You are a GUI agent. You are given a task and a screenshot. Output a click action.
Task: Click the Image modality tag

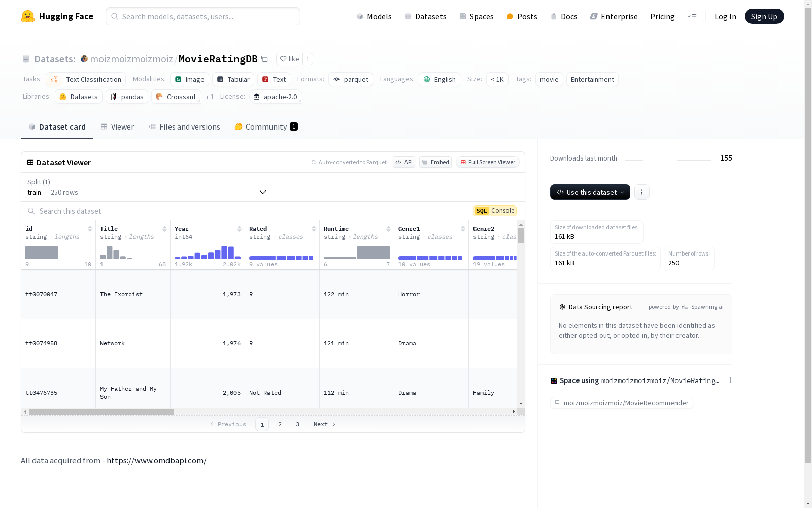click(x=189, y=79)
